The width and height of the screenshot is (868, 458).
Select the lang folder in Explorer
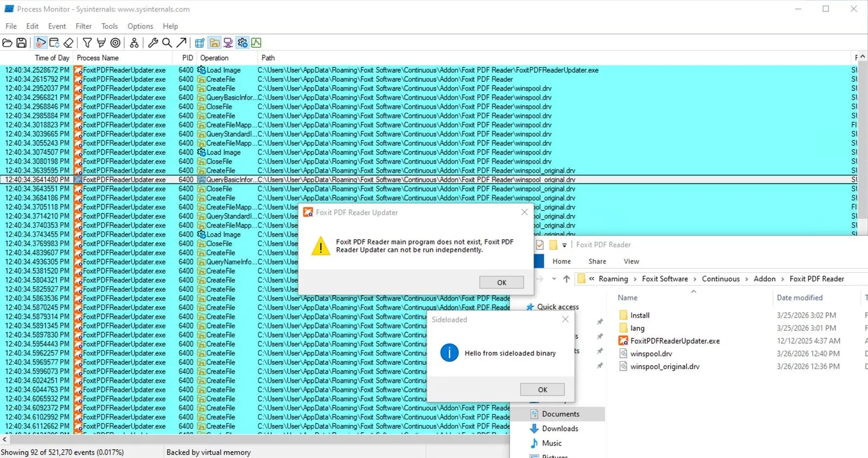click(x=637, y=328)
